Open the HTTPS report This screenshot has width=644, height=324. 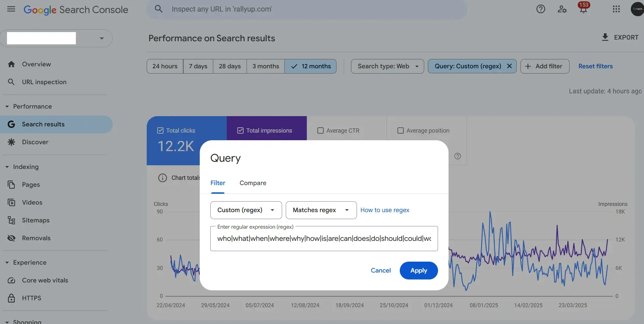[x=31, y=298]
